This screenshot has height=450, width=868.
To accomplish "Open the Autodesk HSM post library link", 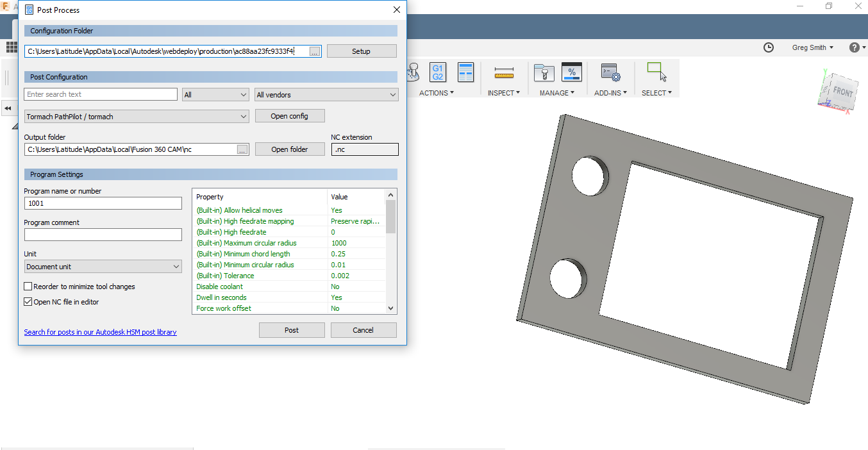I will coord(100,332).
